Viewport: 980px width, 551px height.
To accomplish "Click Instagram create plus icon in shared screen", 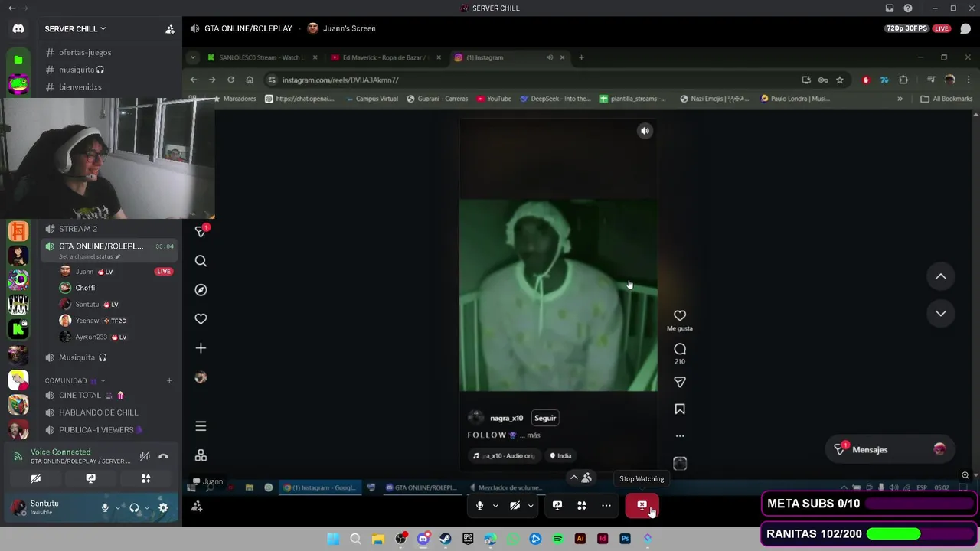I will tap(201, 348).
